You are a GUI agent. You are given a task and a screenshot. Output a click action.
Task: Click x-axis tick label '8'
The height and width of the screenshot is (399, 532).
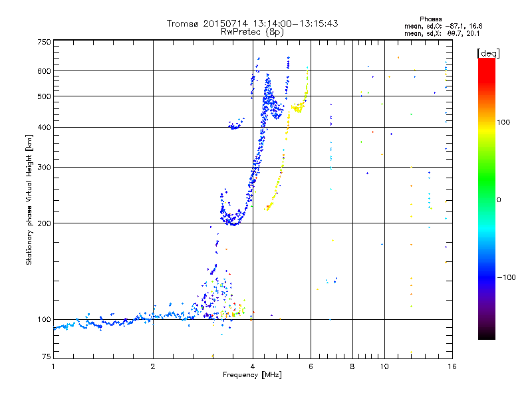(x=352, y=366)
